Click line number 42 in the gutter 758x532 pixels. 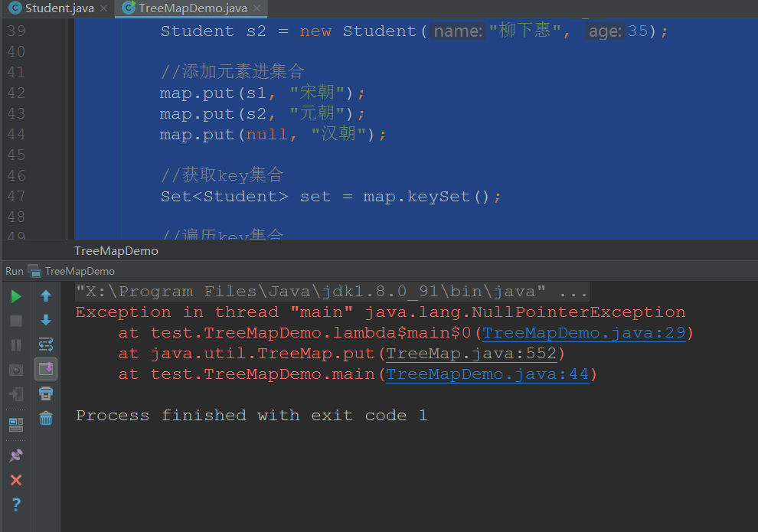click(16, 93)
